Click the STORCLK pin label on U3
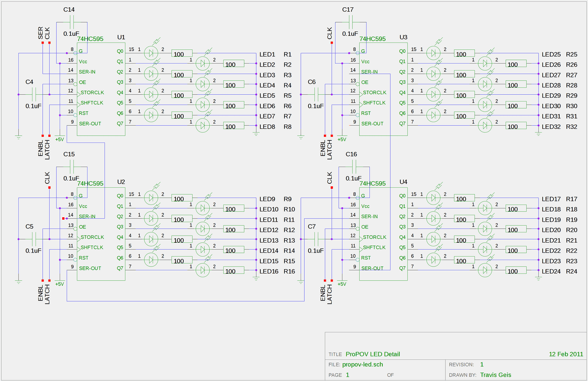 click(375, 92)
